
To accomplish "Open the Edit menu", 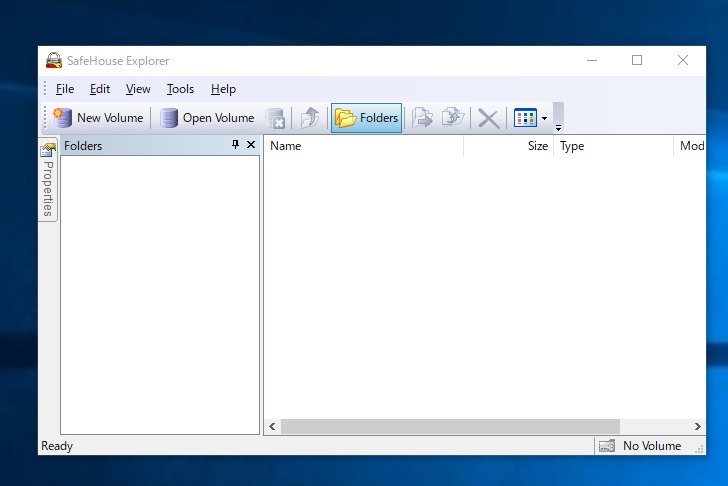I will point(100,89).
